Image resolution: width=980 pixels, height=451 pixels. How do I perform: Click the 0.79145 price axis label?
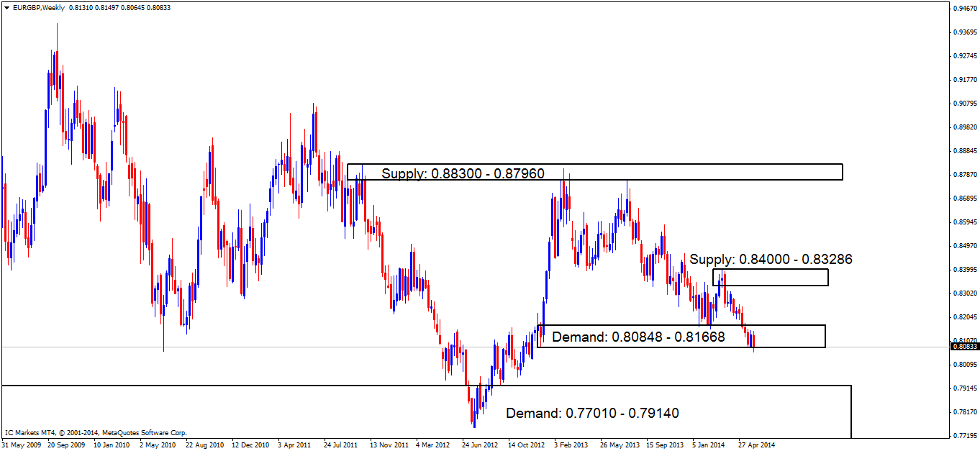[963, 388]
